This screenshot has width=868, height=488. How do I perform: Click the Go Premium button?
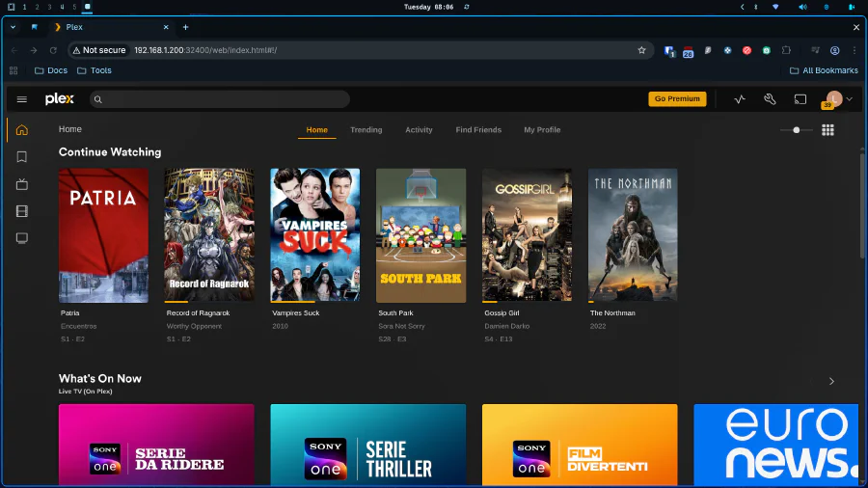[677, 99]
